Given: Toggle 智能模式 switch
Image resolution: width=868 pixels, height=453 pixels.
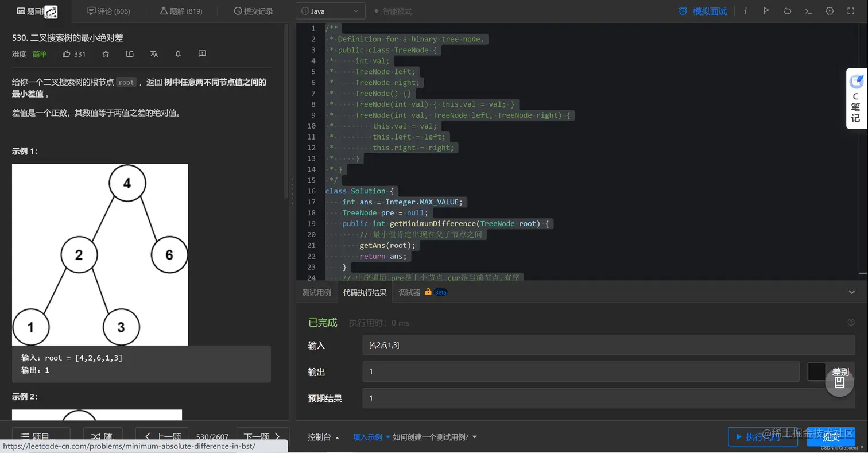Looking at the screenshot, I should [393, 11].
